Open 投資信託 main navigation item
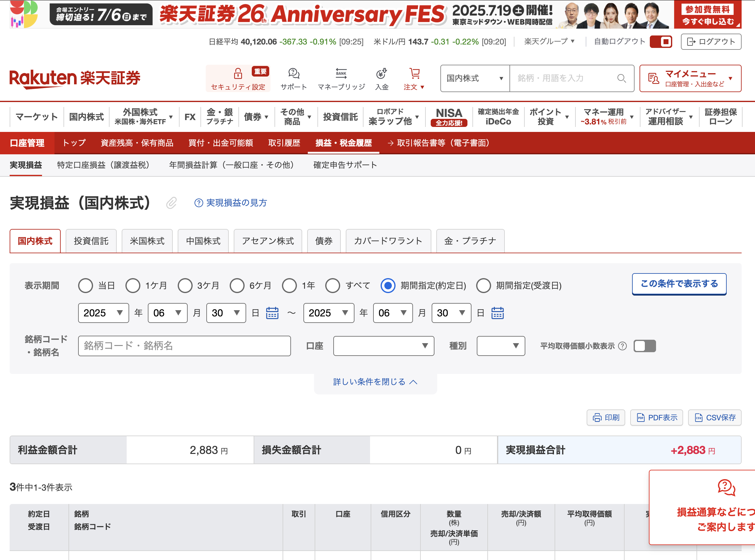 (340, 117)
